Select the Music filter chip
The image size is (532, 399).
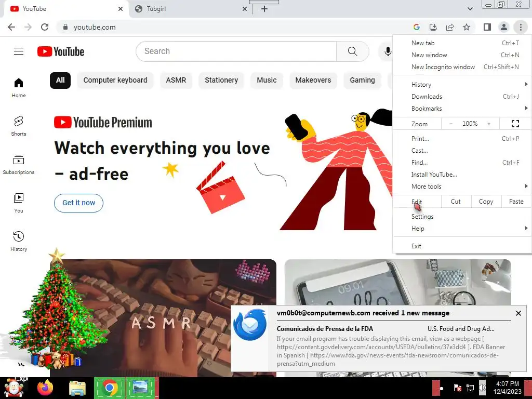pos(267,81)
